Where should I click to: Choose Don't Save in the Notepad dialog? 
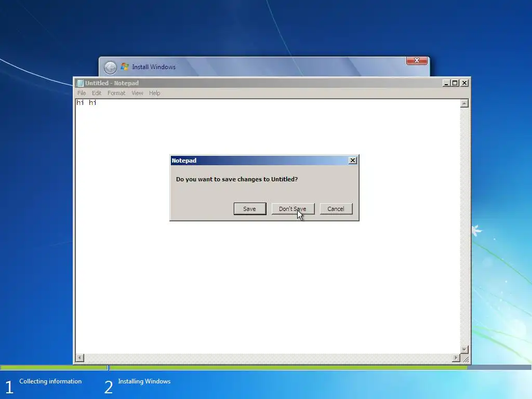tap(293, 209)
